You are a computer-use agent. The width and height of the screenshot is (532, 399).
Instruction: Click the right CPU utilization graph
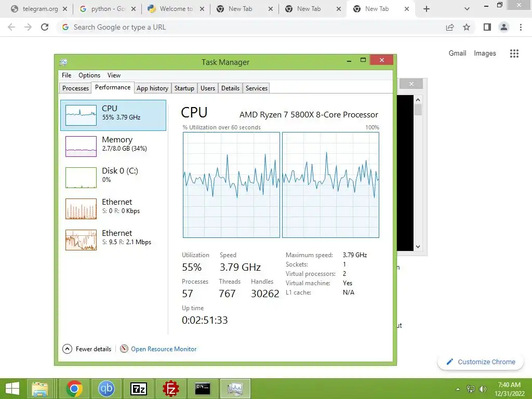coord(330,185)
